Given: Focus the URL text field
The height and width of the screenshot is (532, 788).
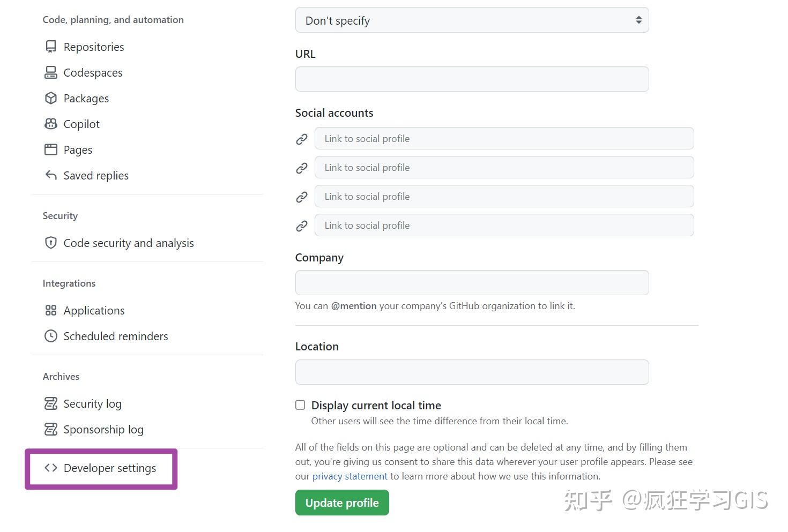Looking at the screenshot, I should 472,79.
